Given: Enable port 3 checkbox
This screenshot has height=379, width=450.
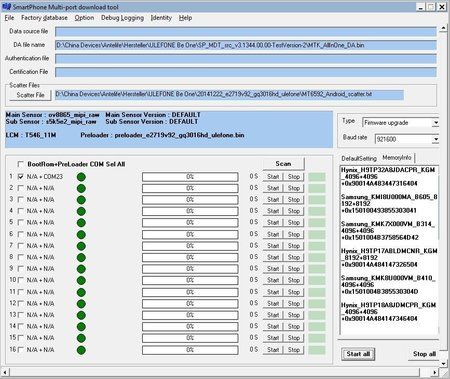Looking at the screenshot, I should pyautogui.click(x=21, y=200).
